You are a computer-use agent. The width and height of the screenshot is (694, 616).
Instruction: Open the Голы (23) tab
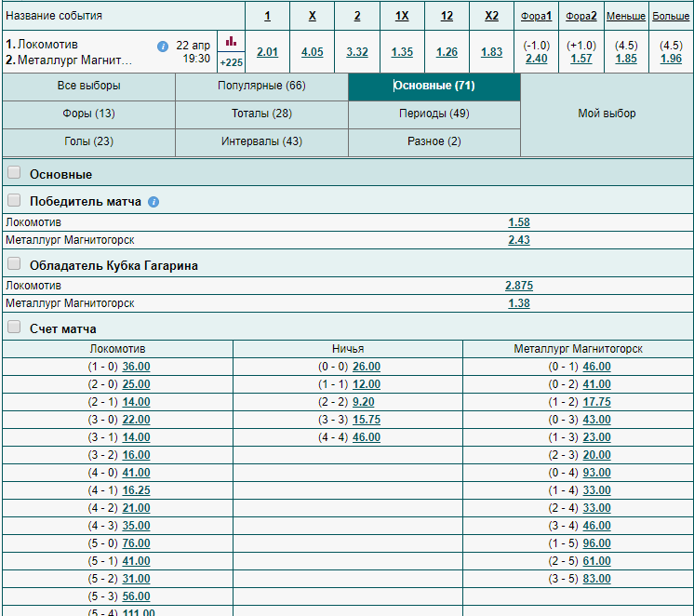pyautogui.click(x=89, y=141)
